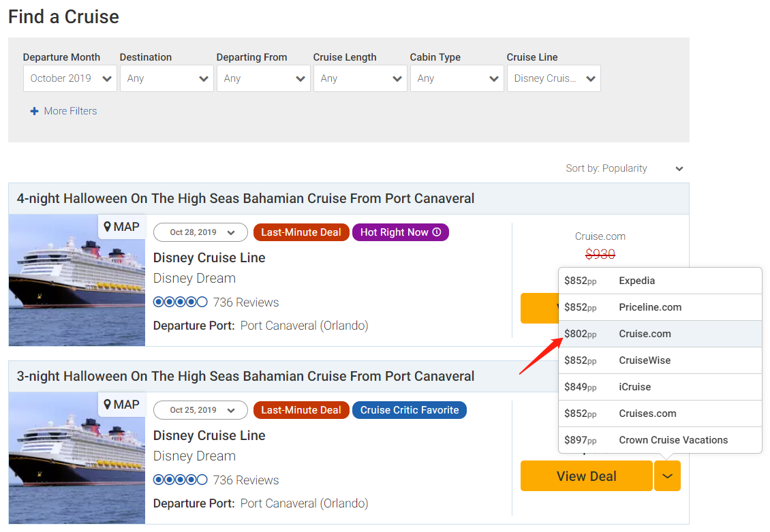Change the Sort by Popularity dropdown

624,168
